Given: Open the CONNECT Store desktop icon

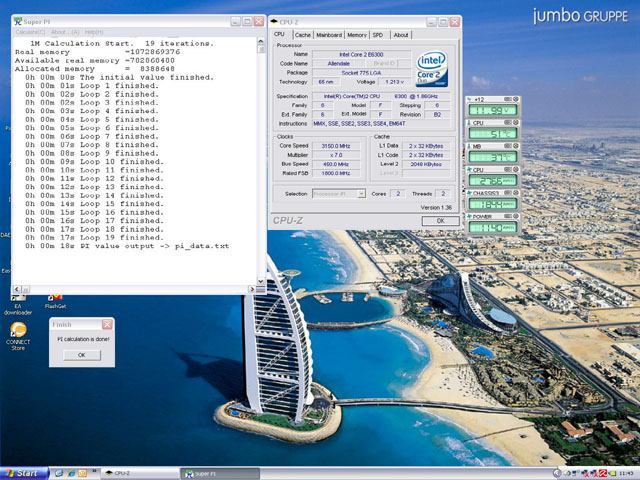Looking at the screenshot, I should tap(18, 337).
